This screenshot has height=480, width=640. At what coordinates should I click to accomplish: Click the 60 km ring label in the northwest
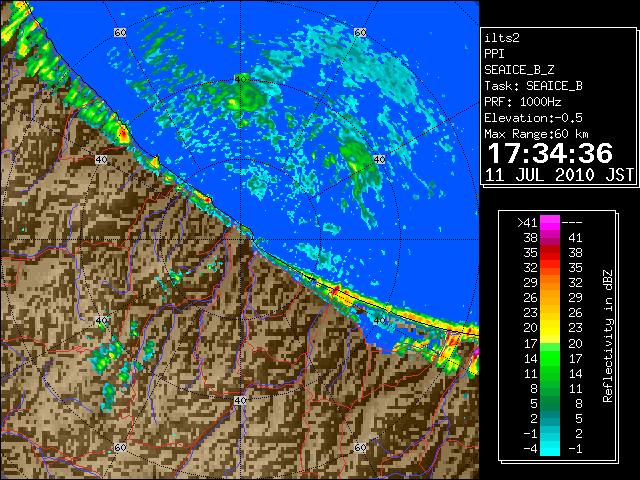(120, 32)
